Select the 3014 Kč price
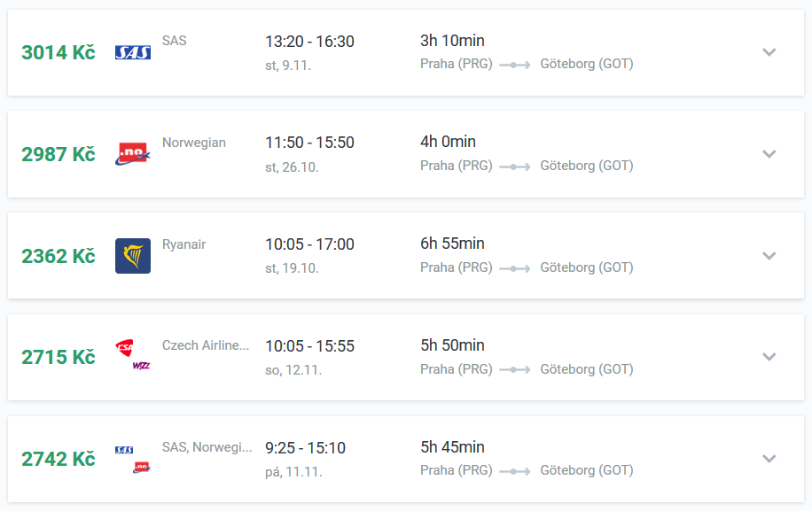The width and height of the screenshot is (812, 511). click(58, 52)
